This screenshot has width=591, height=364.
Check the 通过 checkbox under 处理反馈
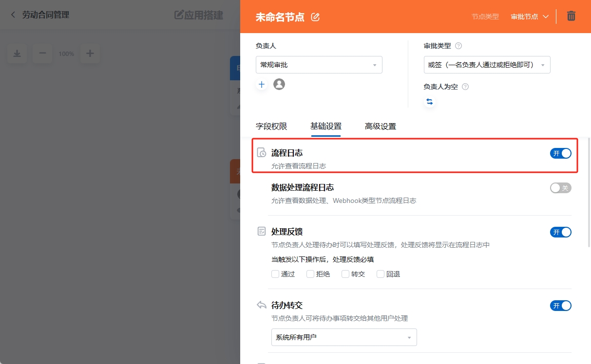click(275, 273)
